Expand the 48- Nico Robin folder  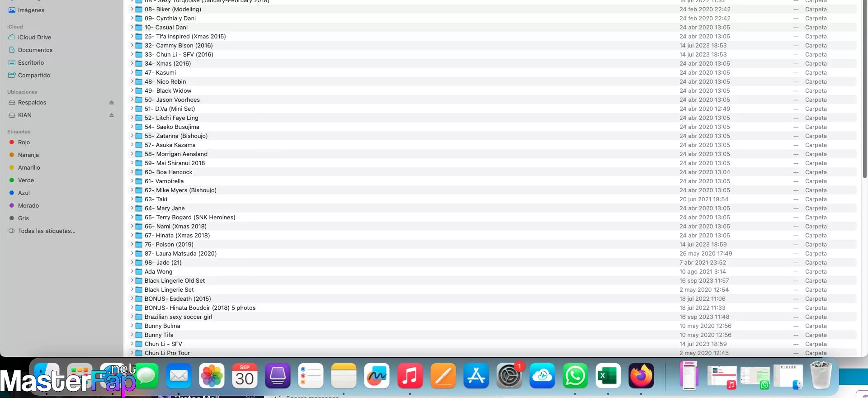click(132, 81)
